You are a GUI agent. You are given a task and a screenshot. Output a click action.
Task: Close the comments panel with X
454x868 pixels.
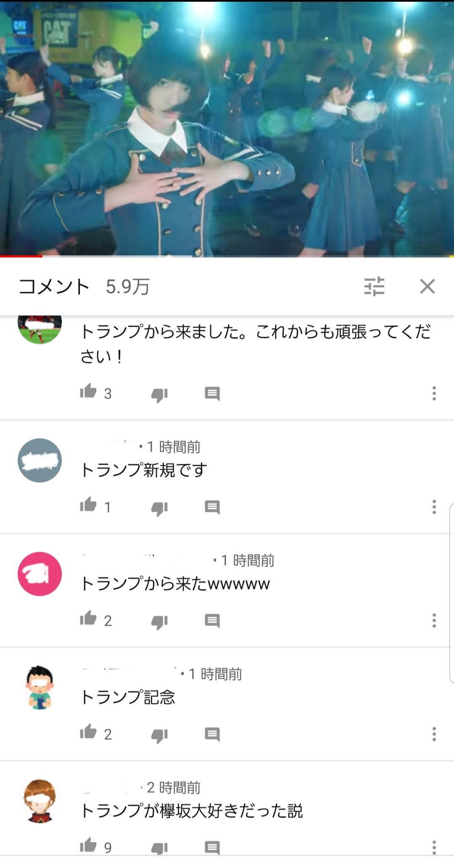(428, 286)
